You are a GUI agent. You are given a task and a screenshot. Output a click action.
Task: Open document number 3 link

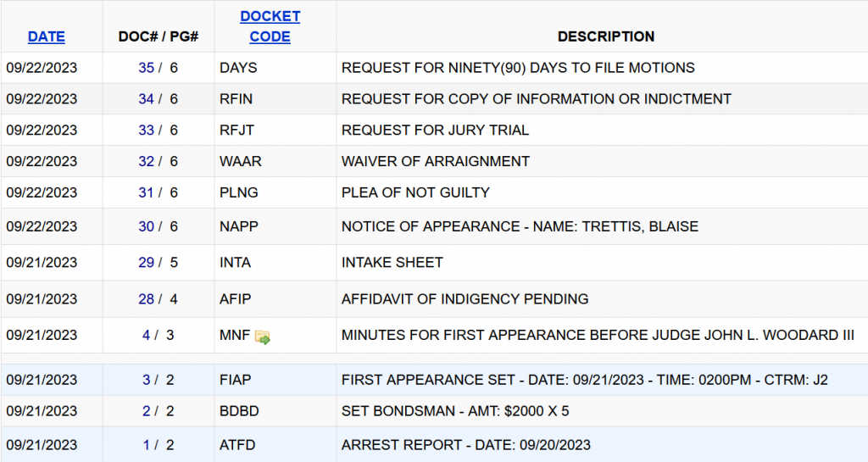pos(147,380)
